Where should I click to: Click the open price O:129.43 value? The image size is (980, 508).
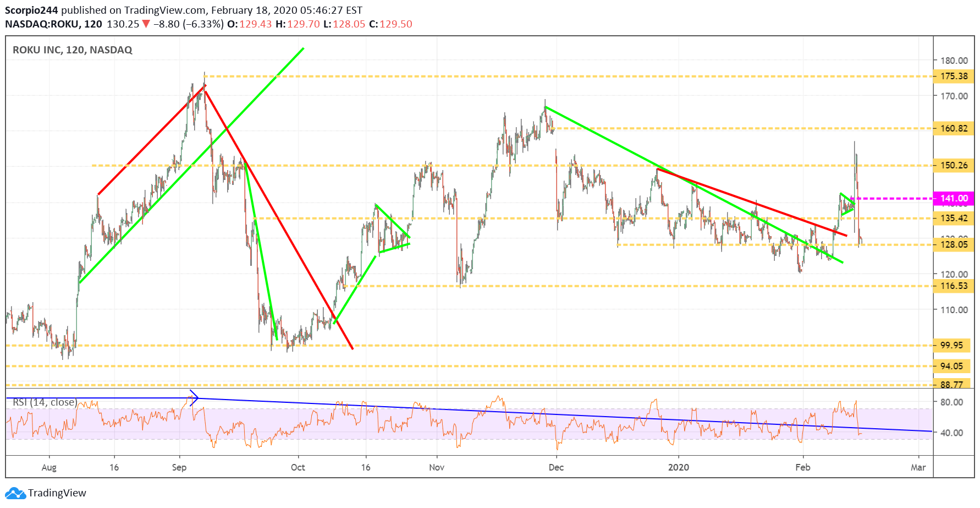(249, 24)
